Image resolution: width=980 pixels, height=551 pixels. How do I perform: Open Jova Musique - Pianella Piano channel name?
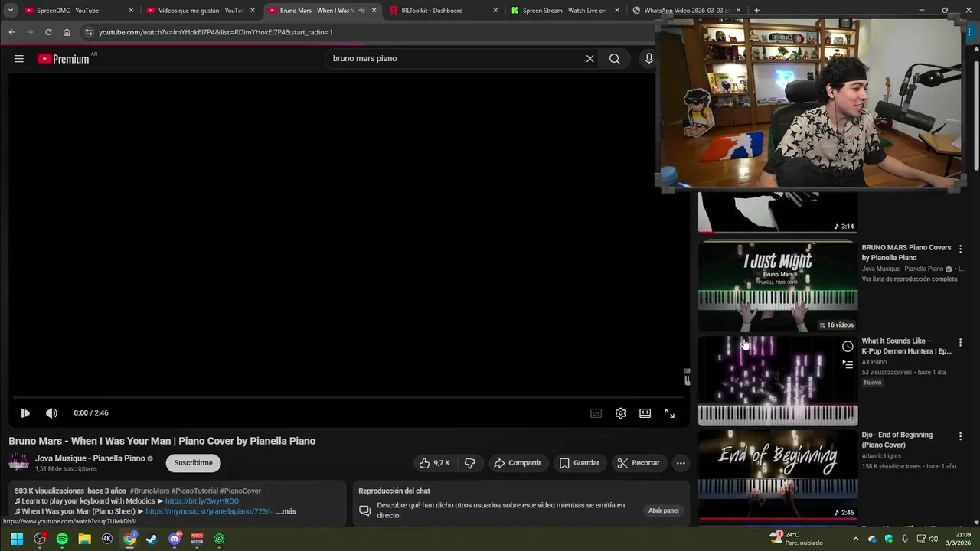90,458
